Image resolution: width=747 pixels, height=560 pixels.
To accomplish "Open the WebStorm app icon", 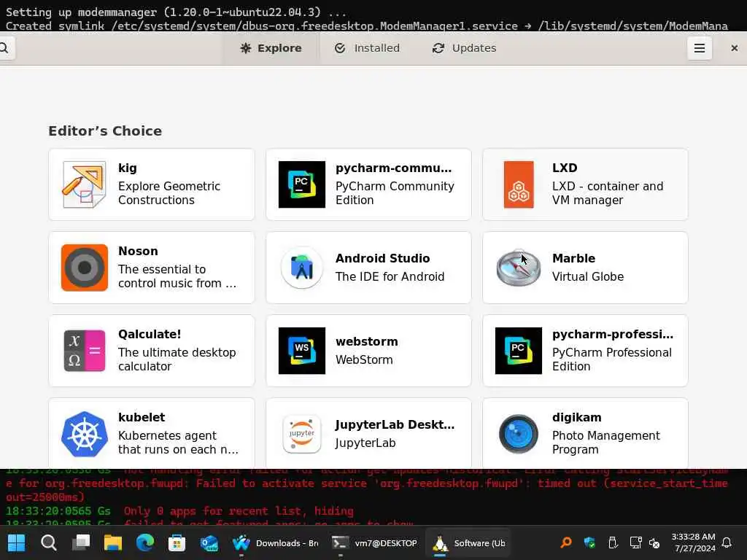I will coord(301,351).
